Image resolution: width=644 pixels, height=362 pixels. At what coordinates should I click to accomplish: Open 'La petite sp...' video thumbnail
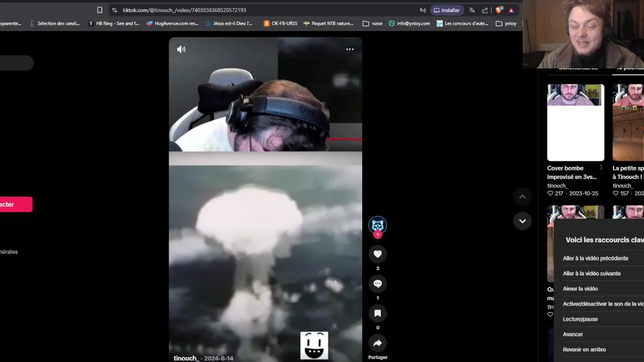point(628,122)
